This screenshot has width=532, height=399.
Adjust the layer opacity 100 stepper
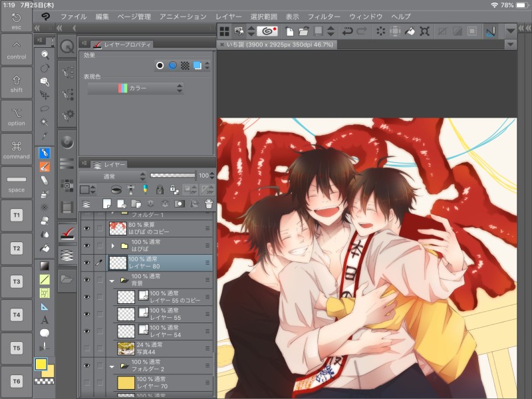[x=212, y=176]
